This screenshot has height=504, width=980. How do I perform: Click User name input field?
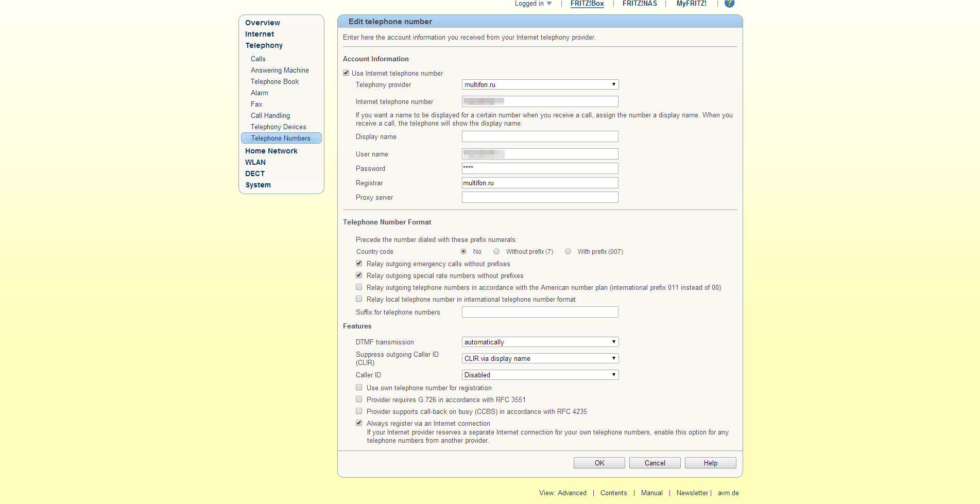pyautogui.click(x=540, y=154)
